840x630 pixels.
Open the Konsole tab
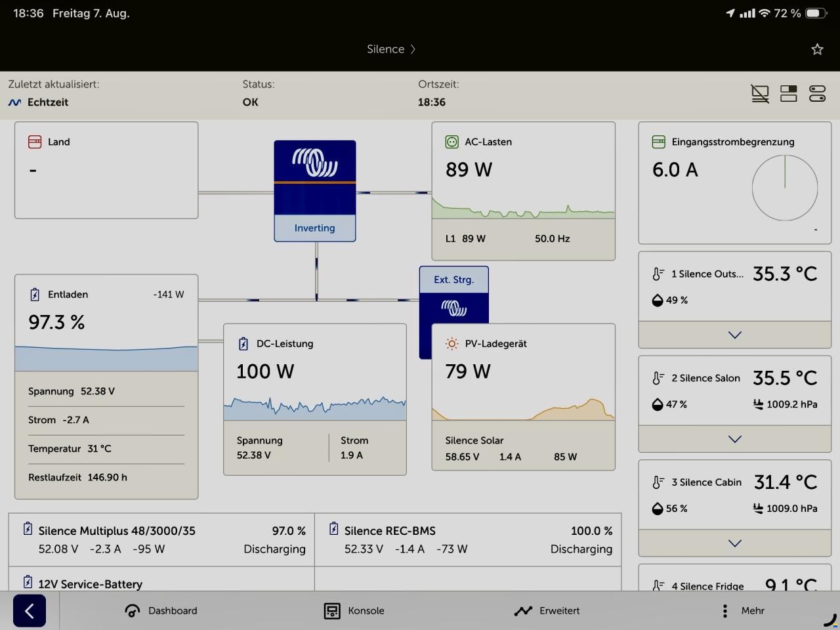tap(354, 611)
